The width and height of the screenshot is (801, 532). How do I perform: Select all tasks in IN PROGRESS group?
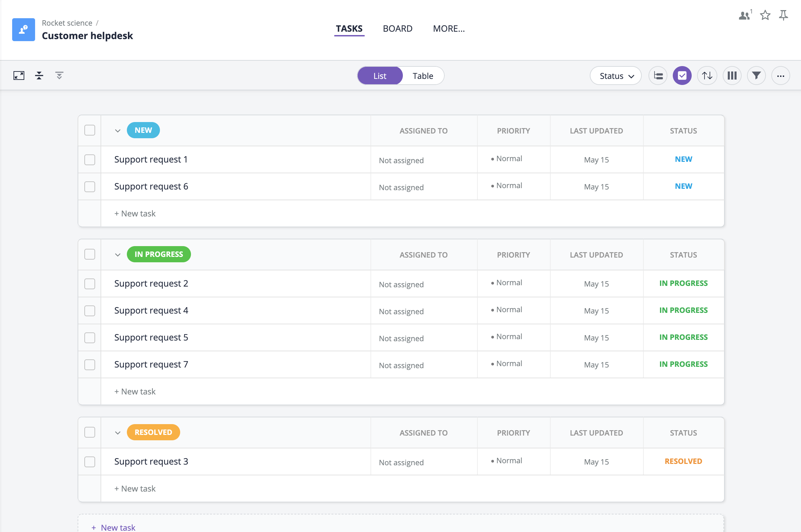90,255
